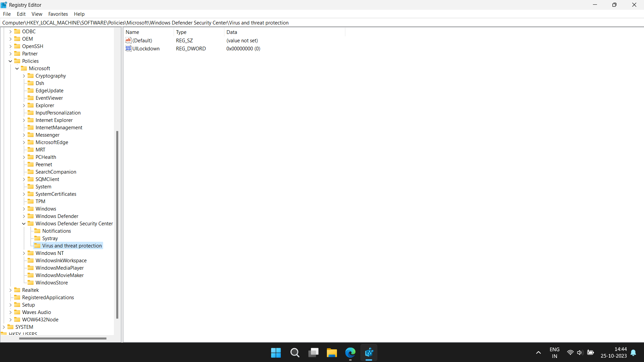Click the speaker icon in the system tray
Screen dimensions: 644x362
point(580,353)
